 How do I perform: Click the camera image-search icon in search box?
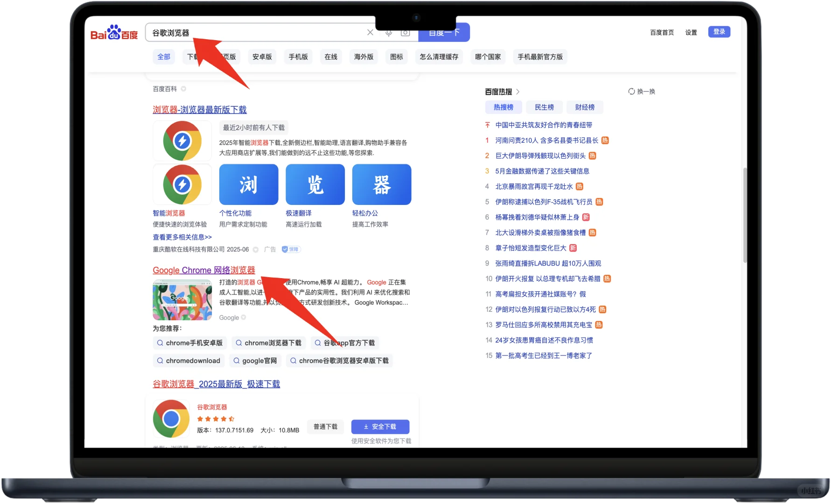click(x=405, y=32)
